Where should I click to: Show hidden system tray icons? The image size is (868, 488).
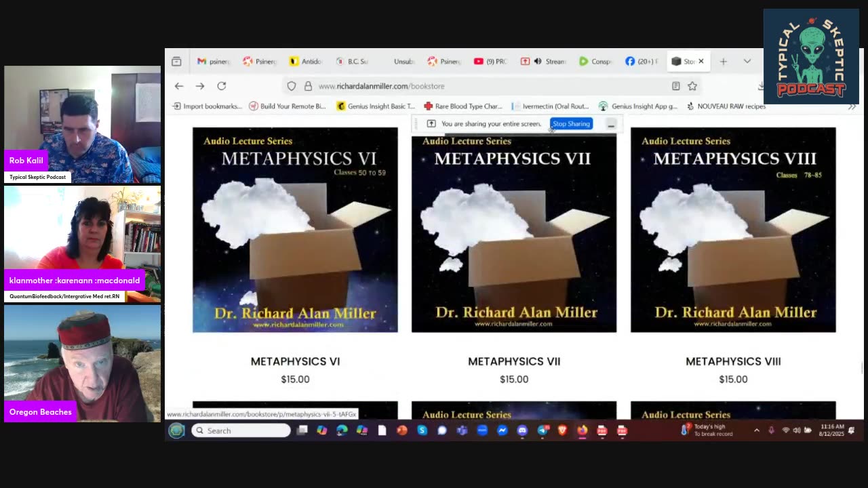pos(757,430)
